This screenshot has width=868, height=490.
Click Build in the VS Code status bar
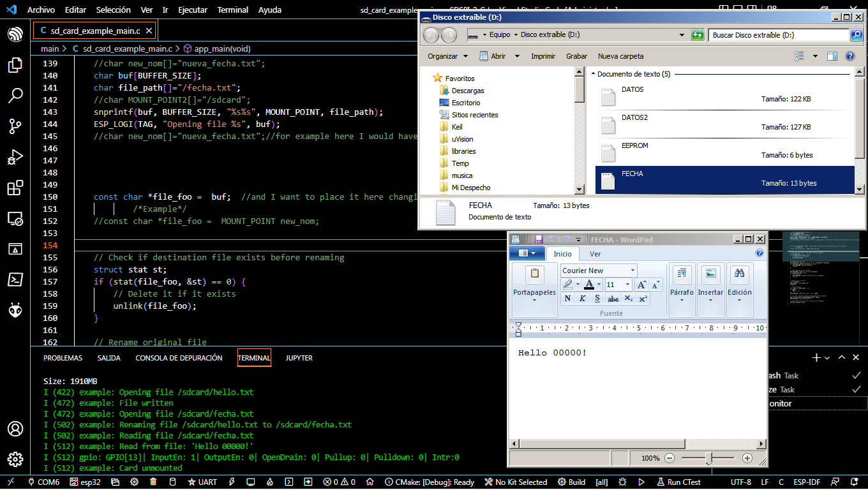click(x=571, y=482)
